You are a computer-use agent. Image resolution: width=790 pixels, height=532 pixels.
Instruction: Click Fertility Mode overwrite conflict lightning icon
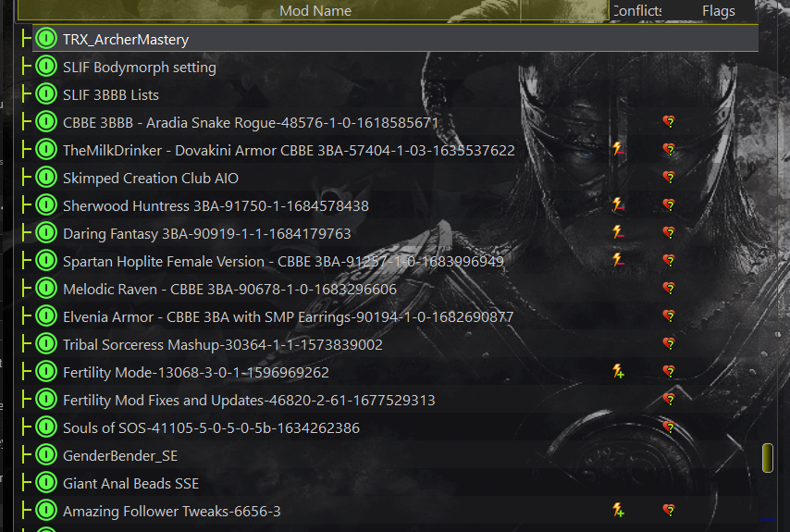click(618, 371)
